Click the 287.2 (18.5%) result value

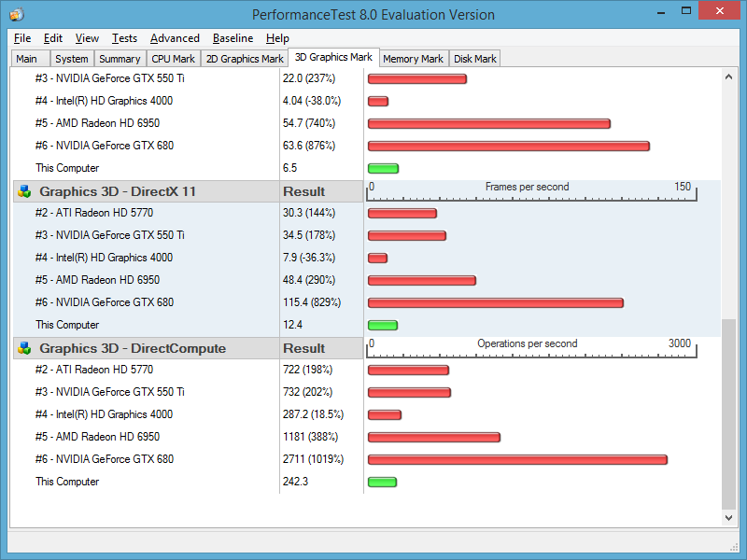313,414
